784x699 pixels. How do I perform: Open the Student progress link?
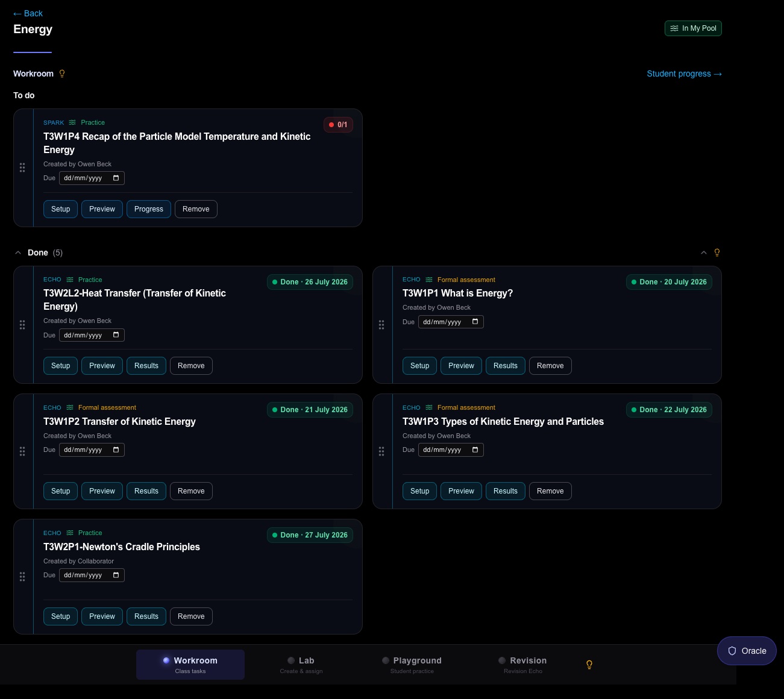point(684,74)
